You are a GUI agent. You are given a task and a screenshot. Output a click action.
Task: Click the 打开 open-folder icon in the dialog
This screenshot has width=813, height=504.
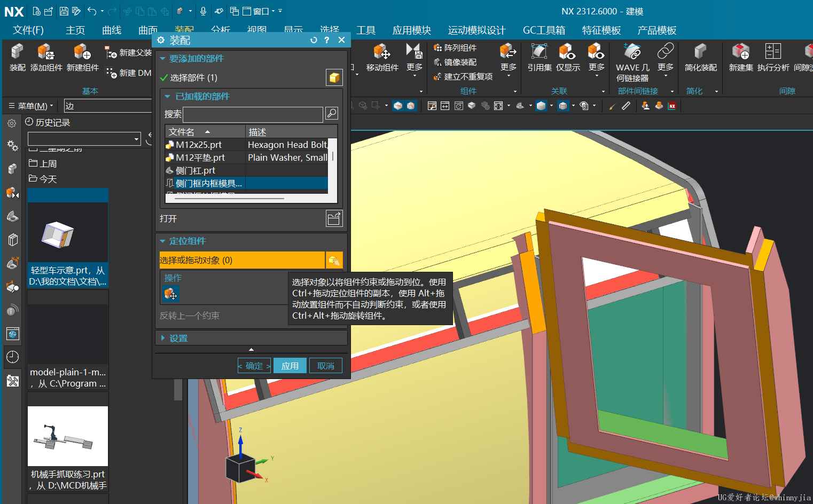coord(334,218)
